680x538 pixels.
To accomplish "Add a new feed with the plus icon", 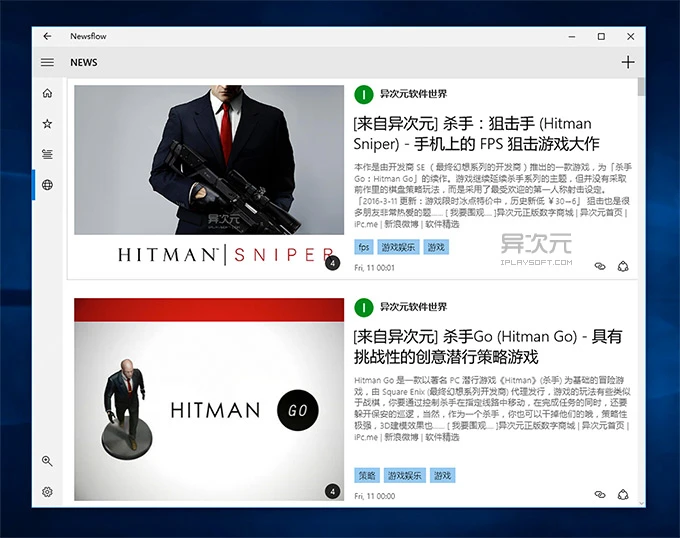I will (628, 62).
